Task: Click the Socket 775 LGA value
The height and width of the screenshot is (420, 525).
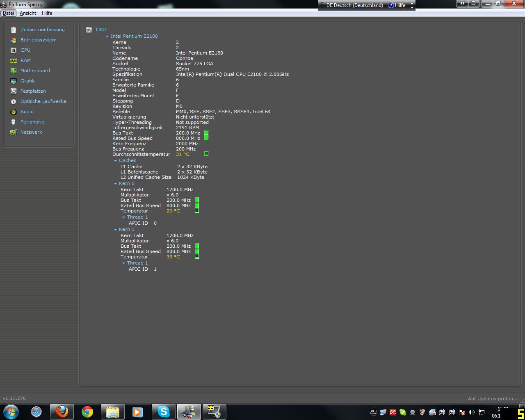Action: coord(194,64)
